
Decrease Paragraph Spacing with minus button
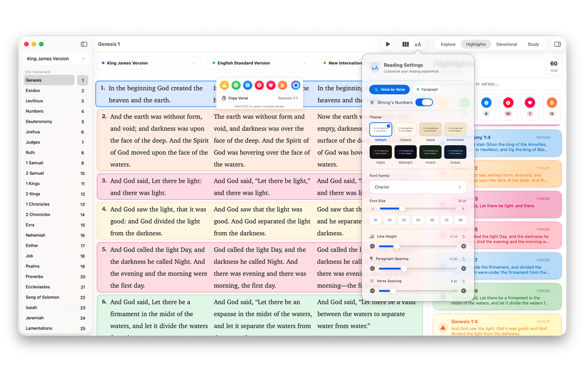tap(372, 269)
